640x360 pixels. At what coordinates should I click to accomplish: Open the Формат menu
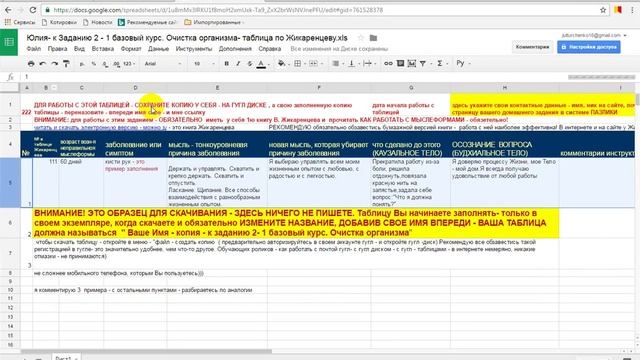point(131,49)
